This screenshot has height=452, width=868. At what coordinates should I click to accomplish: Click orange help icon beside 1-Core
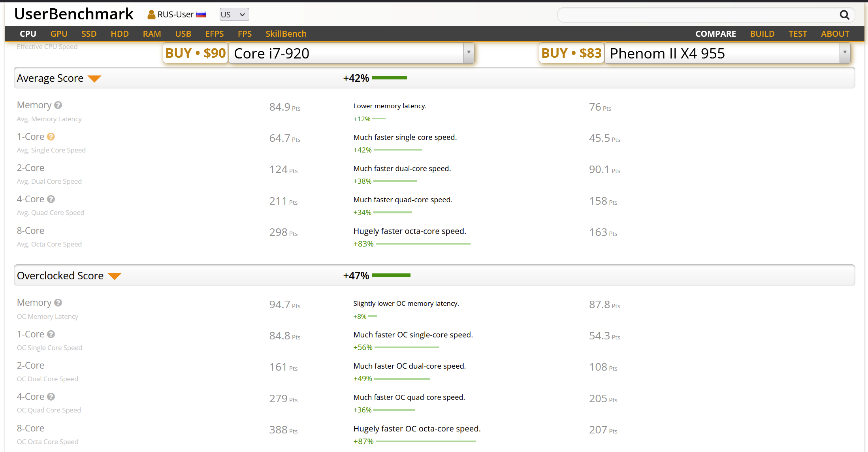tap(51, 137)
